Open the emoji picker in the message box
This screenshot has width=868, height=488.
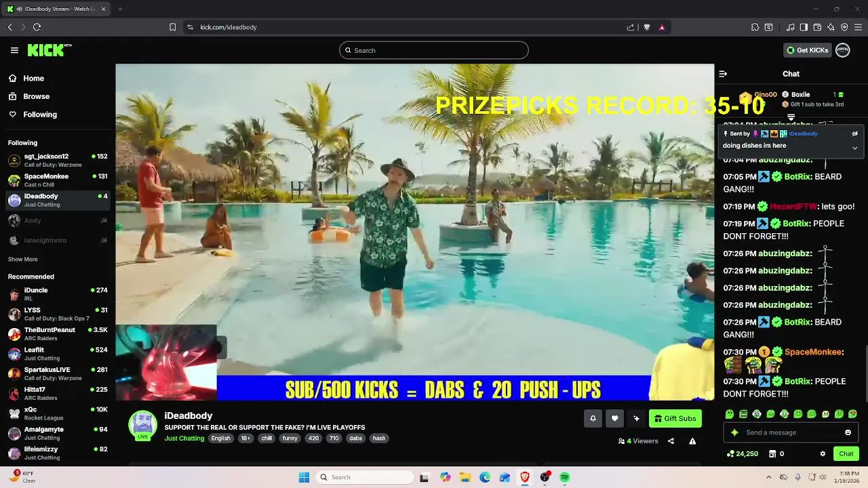[848, 432]
